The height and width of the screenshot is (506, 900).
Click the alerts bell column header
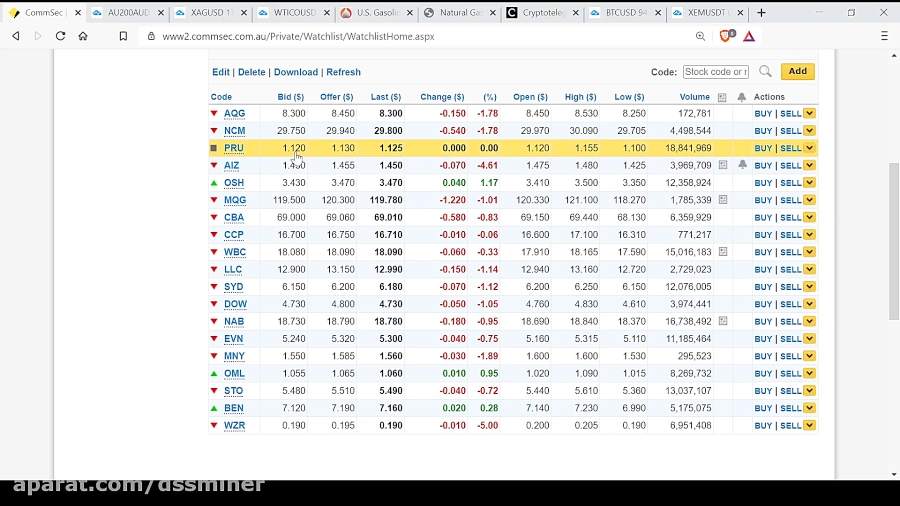[x=742, y=97]
